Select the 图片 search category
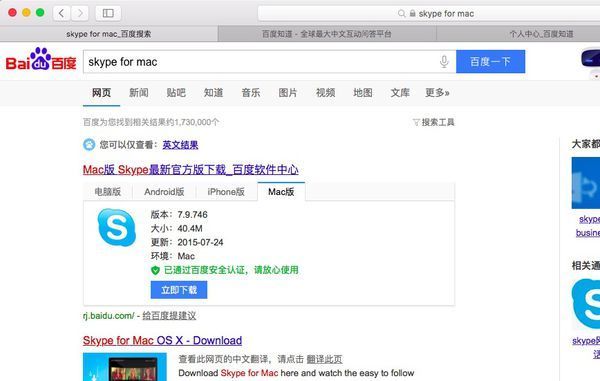This screenshot has height=381, width=600. [x=288, y=93]
